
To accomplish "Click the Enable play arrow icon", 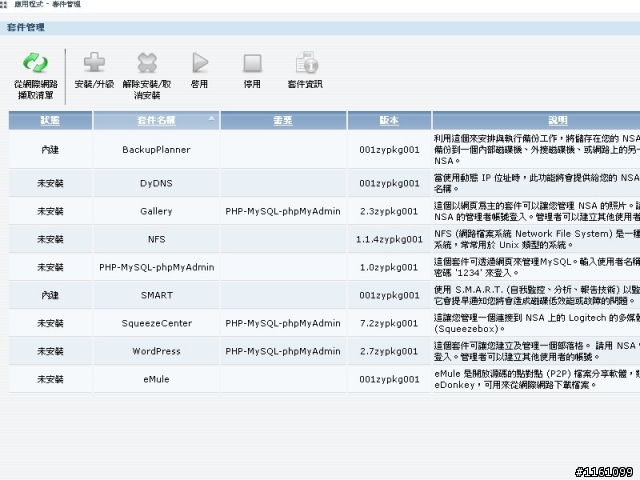I will tap(200, 63).
